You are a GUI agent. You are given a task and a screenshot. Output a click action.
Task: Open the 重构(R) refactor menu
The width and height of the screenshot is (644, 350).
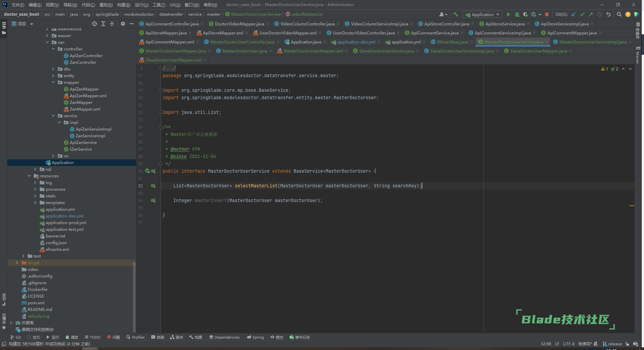(x=106, y=5)
